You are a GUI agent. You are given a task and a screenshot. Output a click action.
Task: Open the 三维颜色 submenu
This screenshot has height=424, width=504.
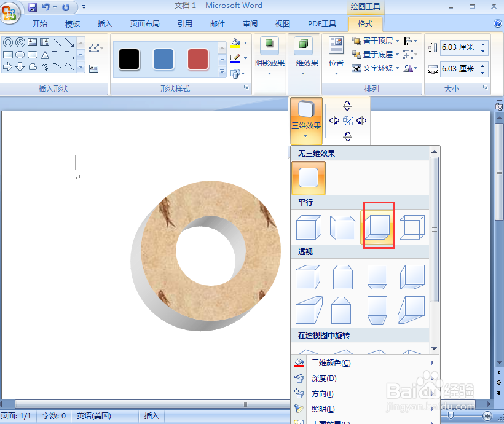(366, 363)
